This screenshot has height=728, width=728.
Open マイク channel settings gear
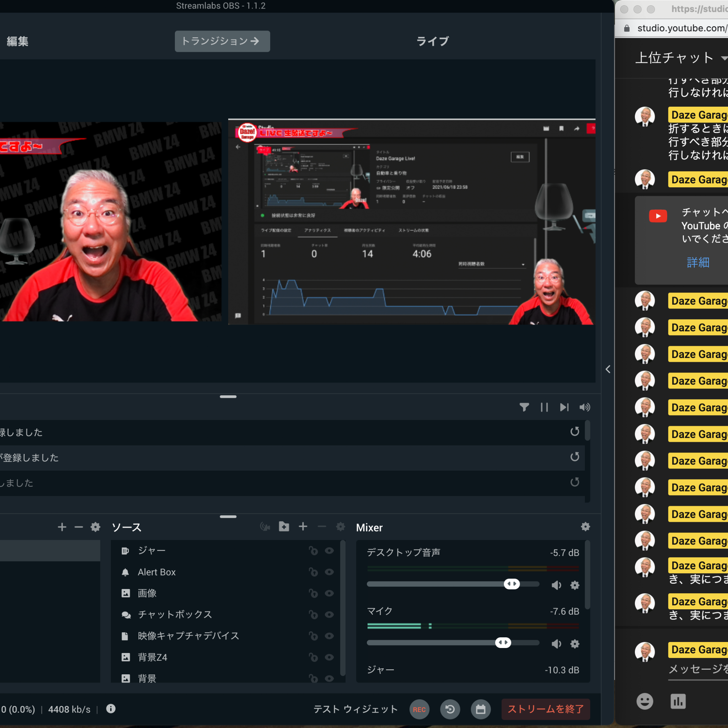[x=575, y=644]
